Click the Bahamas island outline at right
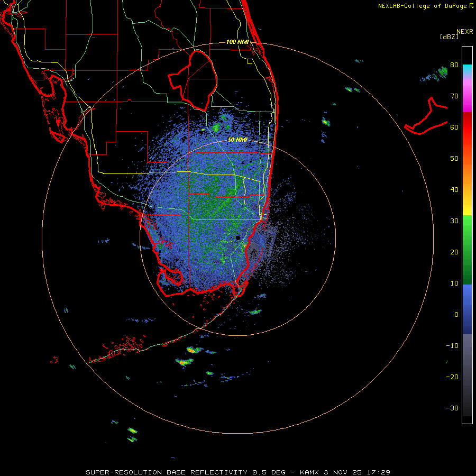 point(426,116)
